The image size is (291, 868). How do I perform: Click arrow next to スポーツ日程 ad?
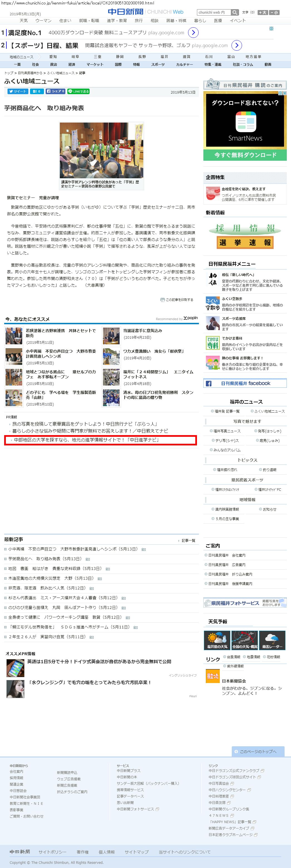(x=237, y=45)
